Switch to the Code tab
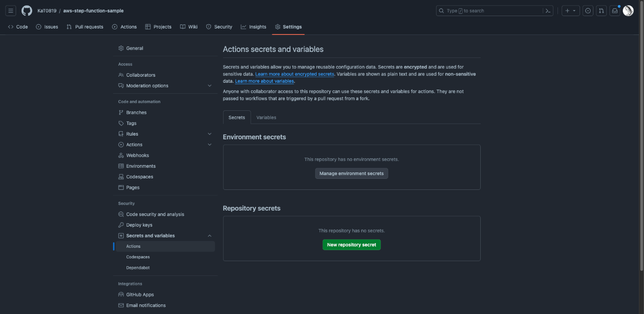The width and height of the screenshot is (644, 314). (x=18, y=27)
